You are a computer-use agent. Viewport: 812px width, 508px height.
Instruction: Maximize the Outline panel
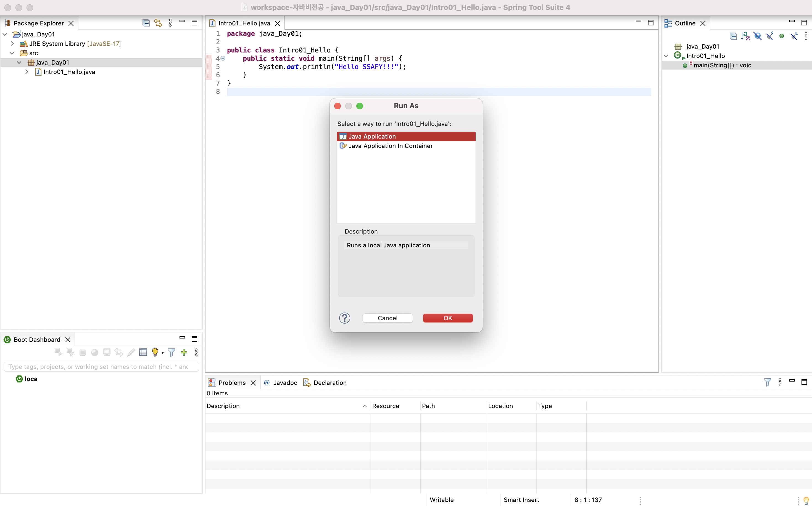coord(804,23)
